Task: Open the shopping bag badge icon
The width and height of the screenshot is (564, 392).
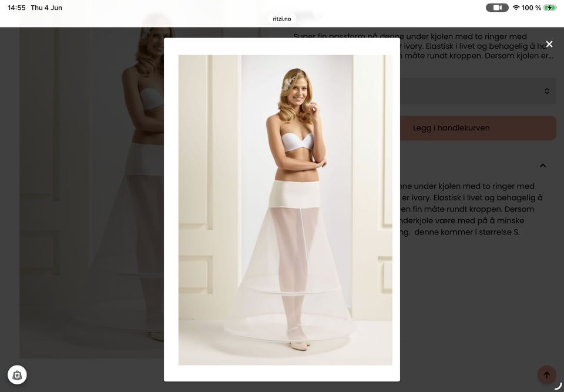Action: pos(17,375)
